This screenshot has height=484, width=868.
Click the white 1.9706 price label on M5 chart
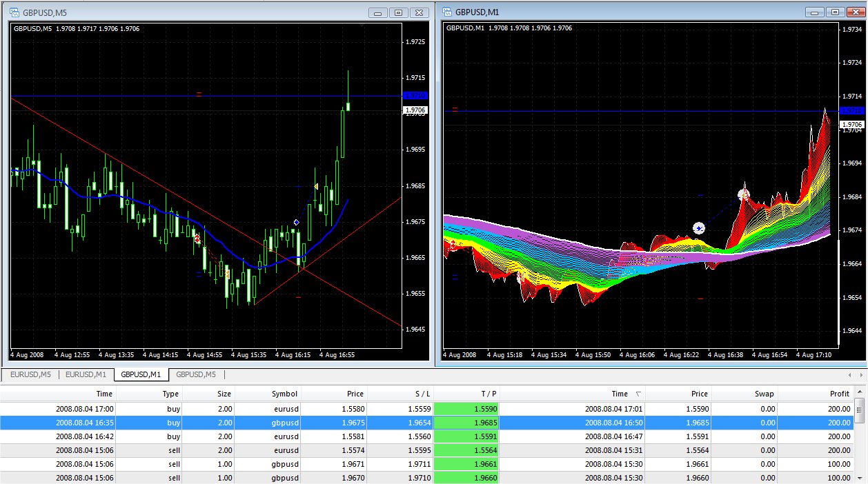pos(415,110)
